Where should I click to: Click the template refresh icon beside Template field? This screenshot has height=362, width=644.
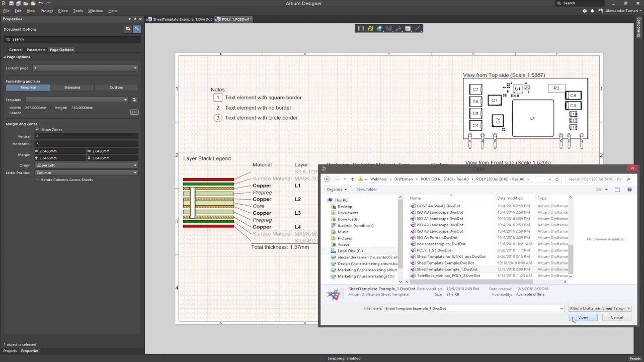[x=134, y=100]
